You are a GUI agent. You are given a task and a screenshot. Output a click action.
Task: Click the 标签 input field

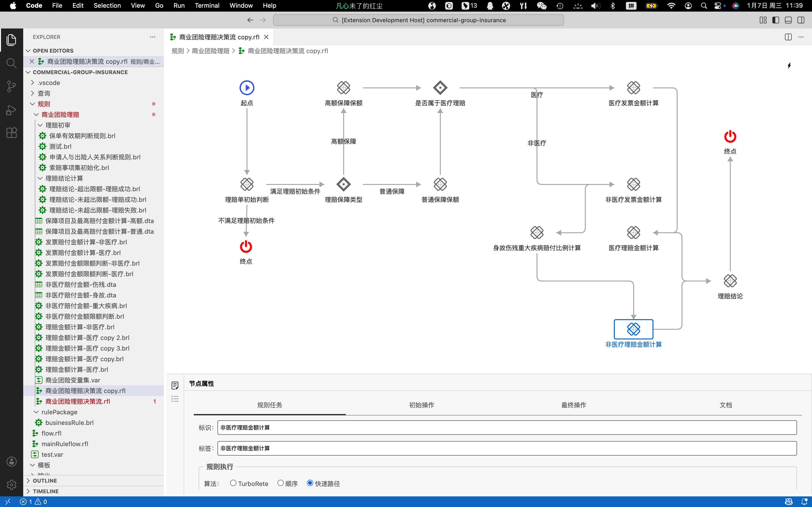507,448
